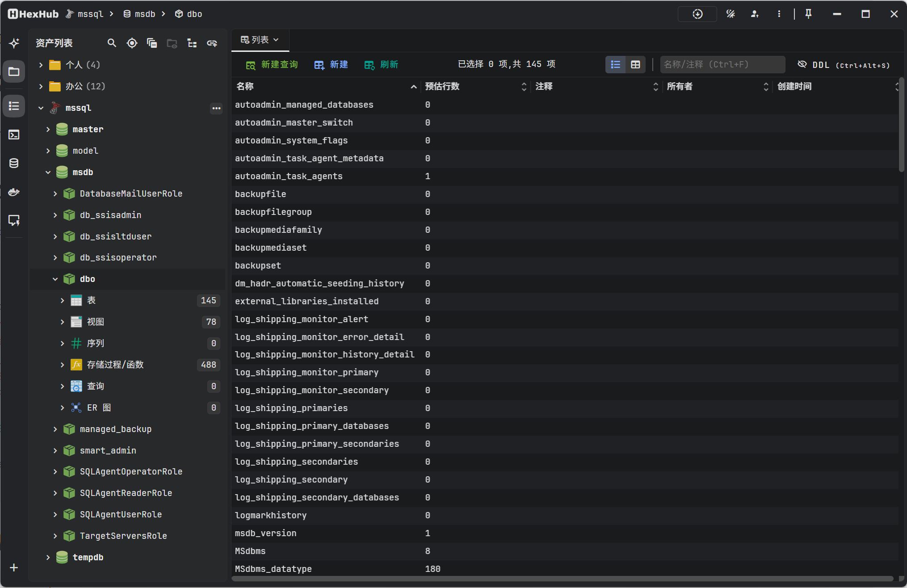The height and width of the screenshot is (588, 907).
Task: Collapse the dbo schema node
Action: point(55,279)
